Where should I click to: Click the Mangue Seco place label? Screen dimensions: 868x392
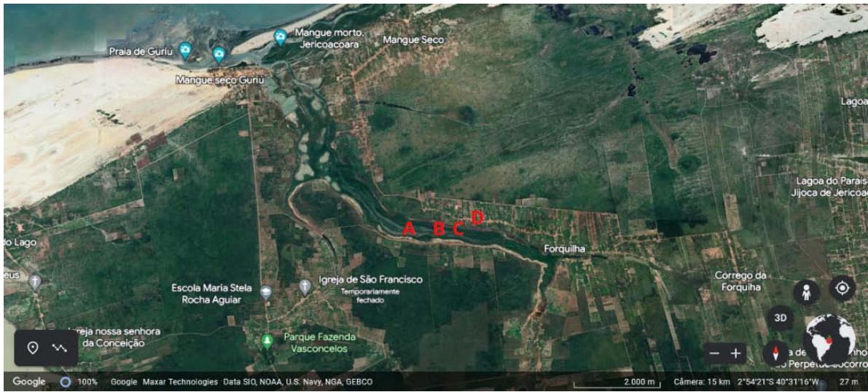(x=413, y=39)
